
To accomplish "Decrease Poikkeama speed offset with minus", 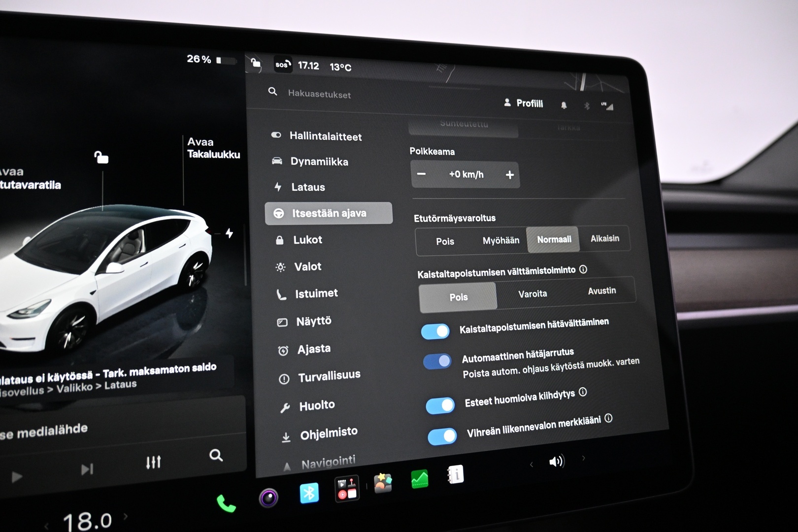I will pos(422,174).
